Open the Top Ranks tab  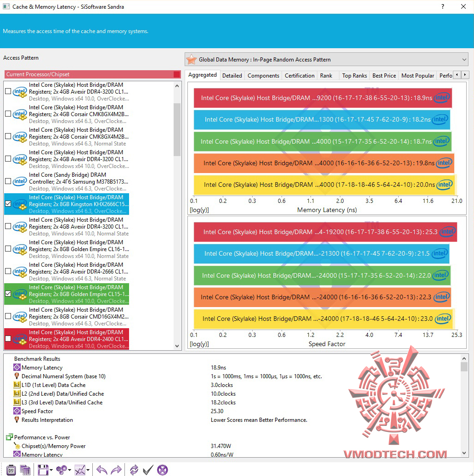pos(354,76)
